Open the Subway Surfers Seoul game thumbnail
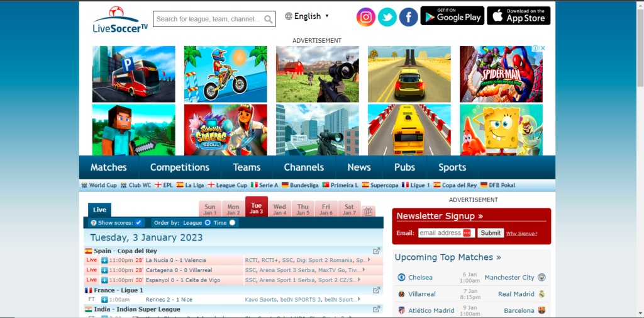 pyautogui.click(x=226, y=130)
